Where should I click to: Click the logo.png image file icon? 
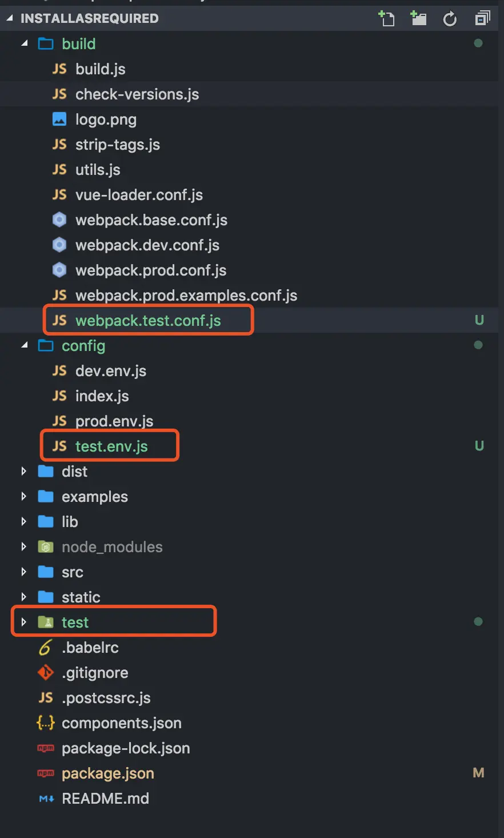click(59, 119)
